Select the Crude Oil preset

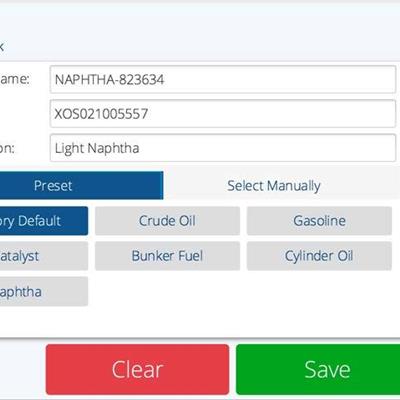tap(167, 221)
